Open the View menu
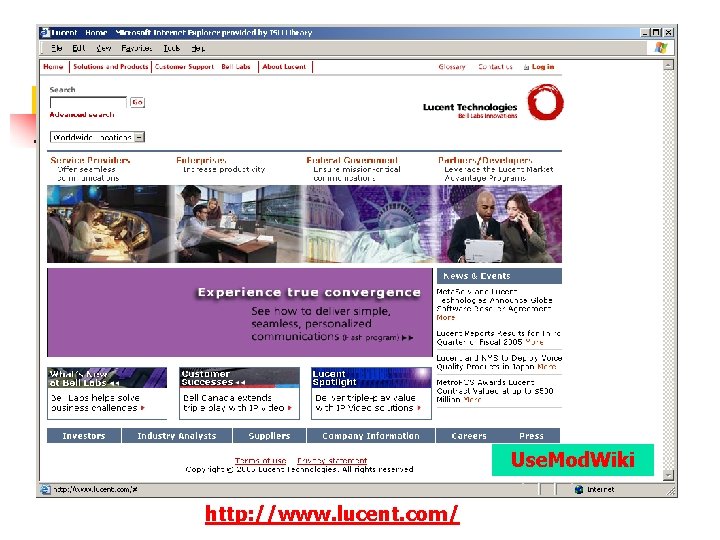This screenshot has height=540, width=720. pyautogui.click(x=104, y=48)
